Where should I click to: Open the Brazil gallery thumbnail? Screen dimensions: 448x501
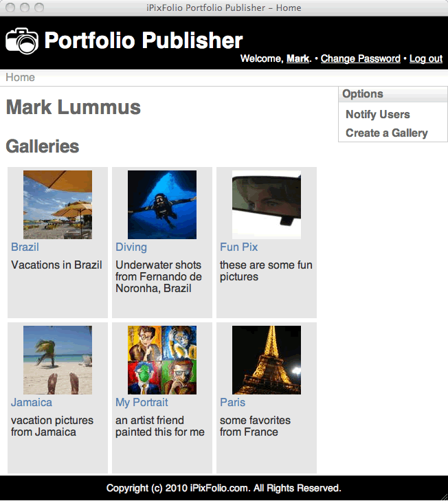(58, 205)
